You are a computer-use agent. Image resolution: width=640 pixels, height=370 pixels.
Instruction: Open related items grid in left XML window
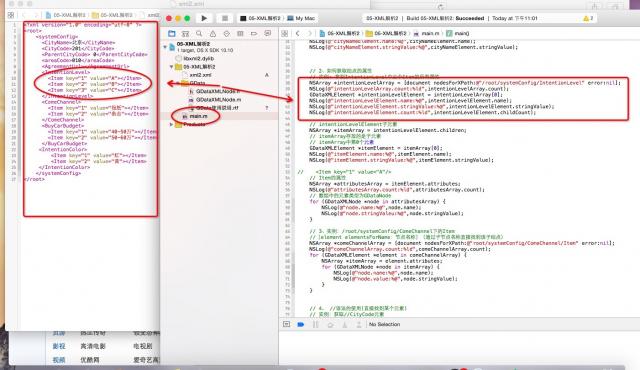11,15
